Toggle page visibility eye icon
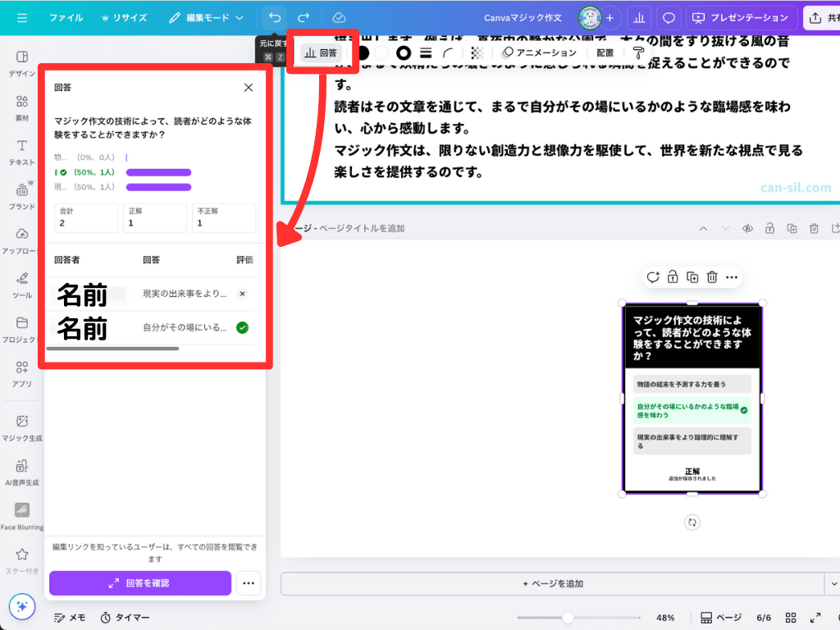 point(747,229)
